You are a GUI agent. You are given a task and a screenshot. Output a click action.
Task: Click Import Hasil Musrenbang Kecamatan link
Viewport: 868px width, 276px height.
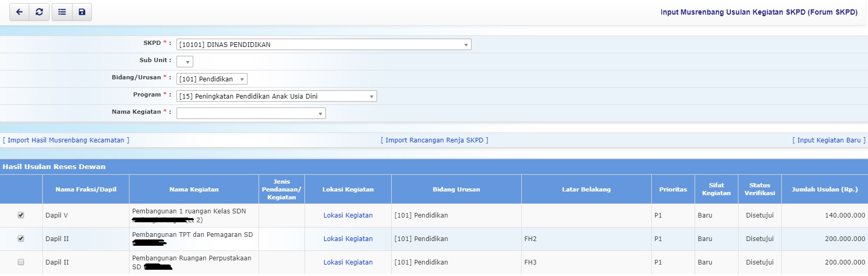(66, 140)
